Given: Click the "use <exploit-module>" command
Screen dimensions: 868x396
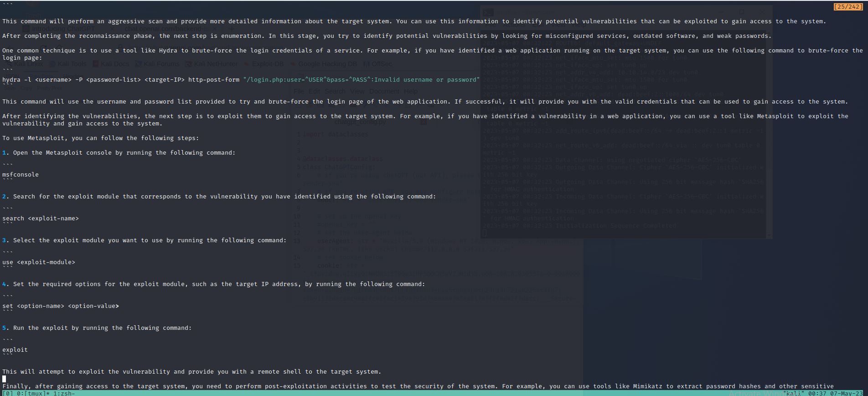Looking at the screenshot, I should [x=39, y=262].
